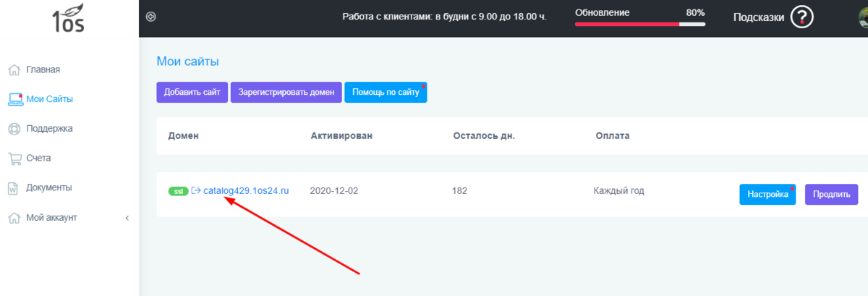The width and height of the screenshot is (868, 296).
Task: Click Зарегистрировать домен button
Action: tap(286, 93)
